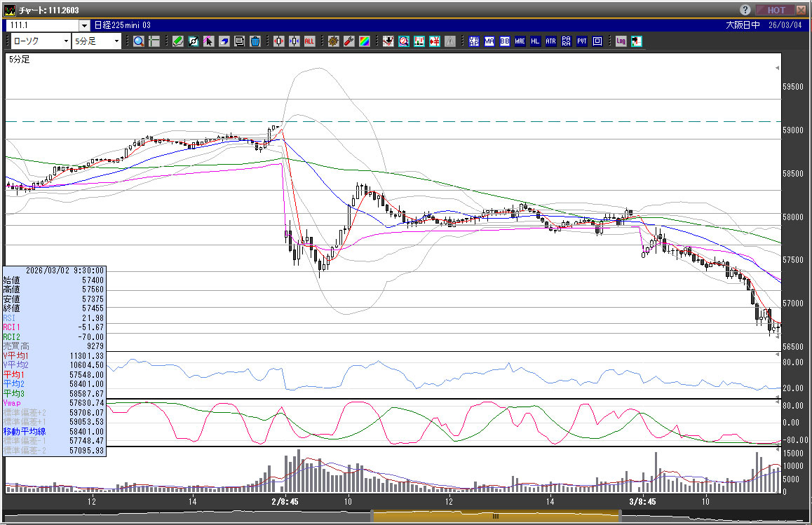The image size is (812, 525).
Task: Open the wrench settings tool
Action: click(349, 41)
